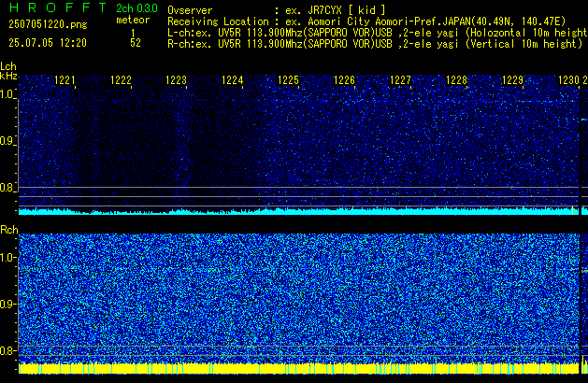Screen dimensions: 588x383
Task: Select time marker 1228
Action: click(x=456, y=80)
